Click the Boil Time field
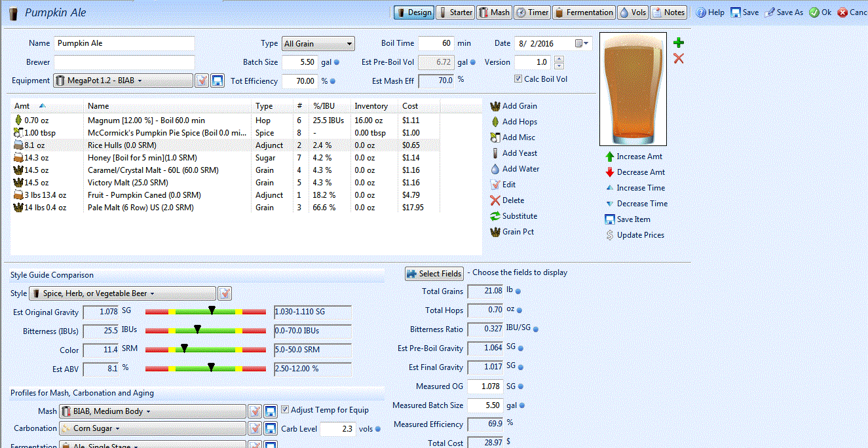The width and height of the screenshot is (868, 448). (x=436, y=43)
